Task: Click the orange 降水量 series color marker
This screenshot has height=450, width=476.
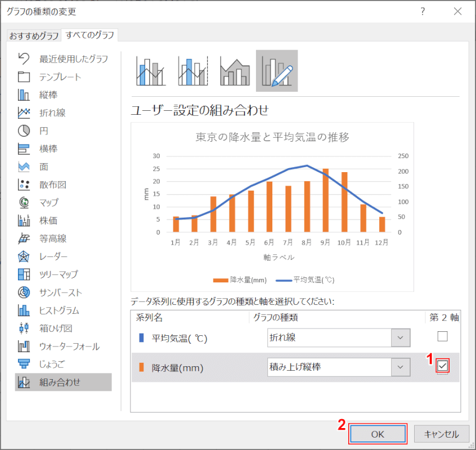Action: click(141, 367)
